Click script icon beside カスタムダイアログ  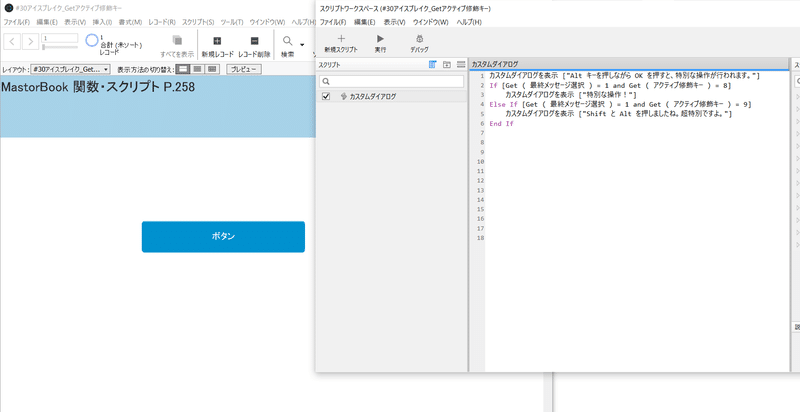[x=343, y=96]
